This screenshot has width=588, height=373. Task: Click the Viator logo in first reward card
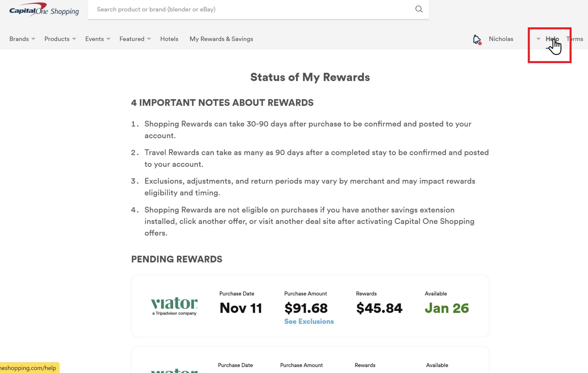coord(174,306)
